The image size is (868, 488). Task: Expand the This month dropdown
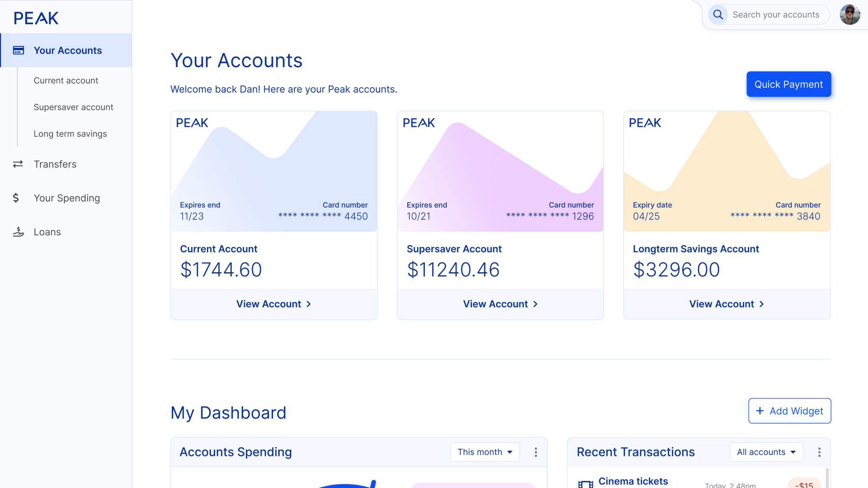point(484,452)
